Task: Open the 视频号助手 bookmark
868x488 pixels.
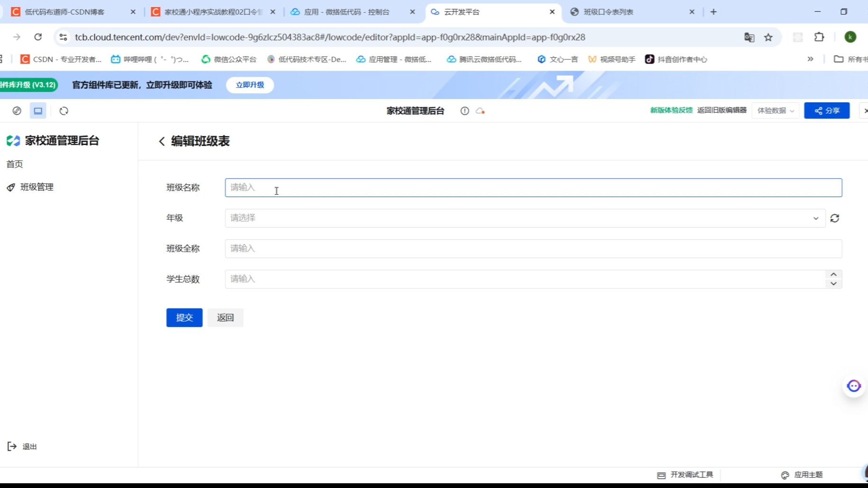Action: 612,59
